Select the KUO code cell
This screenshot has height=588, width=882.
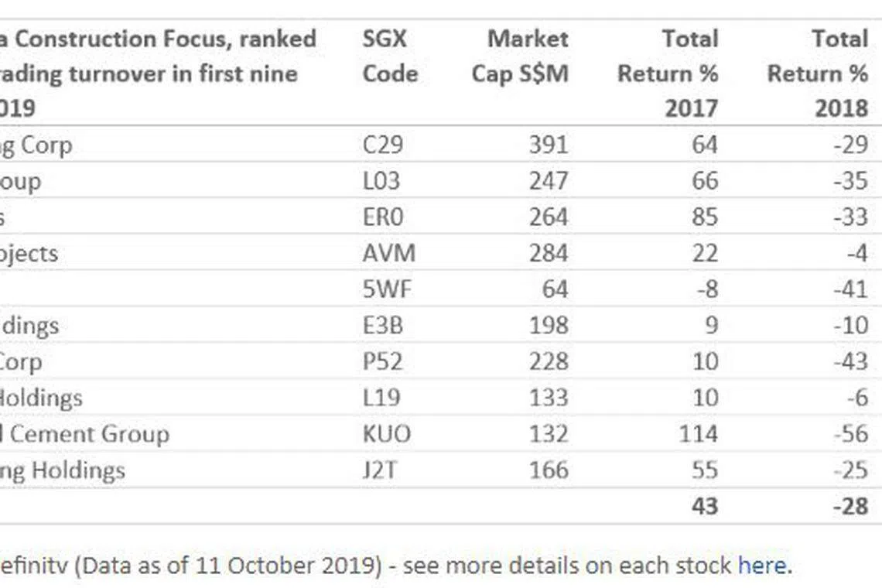387,433
